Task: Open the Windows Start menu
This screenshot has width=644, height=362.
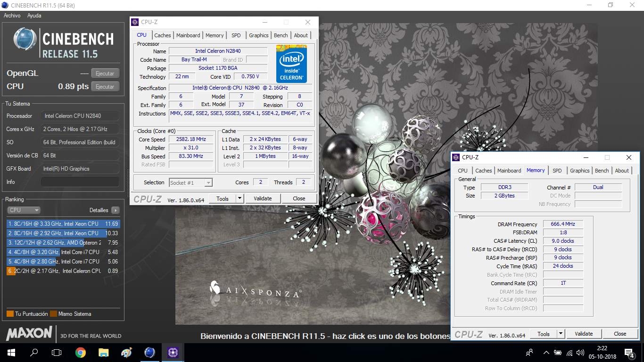Action: 11,352
